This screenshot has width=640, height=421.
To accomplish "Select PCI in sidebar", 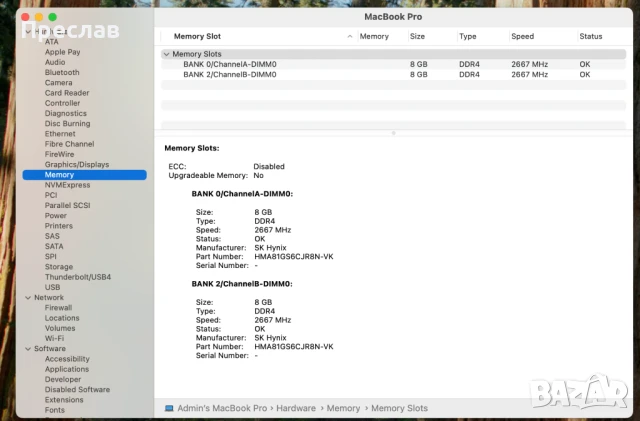I will [x=51, y=195].
